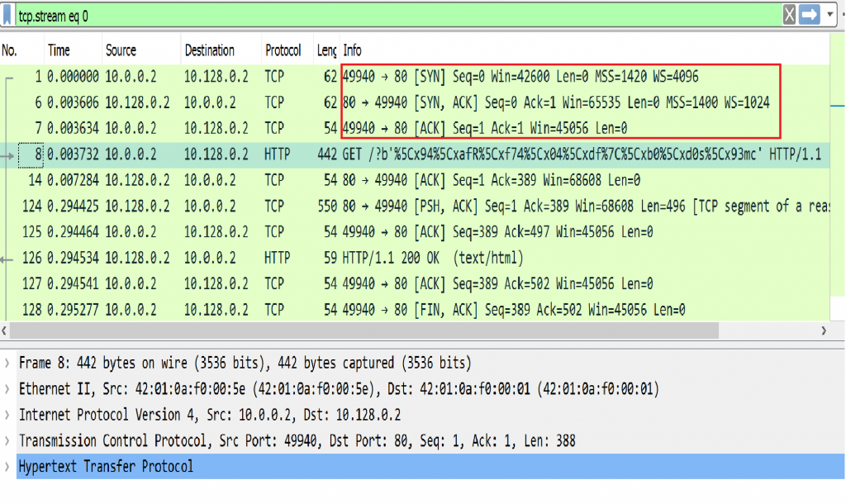Screen dimensions: 846x504
Task: Click the 0.294534 time cell
Action: [x=73, y=258]
